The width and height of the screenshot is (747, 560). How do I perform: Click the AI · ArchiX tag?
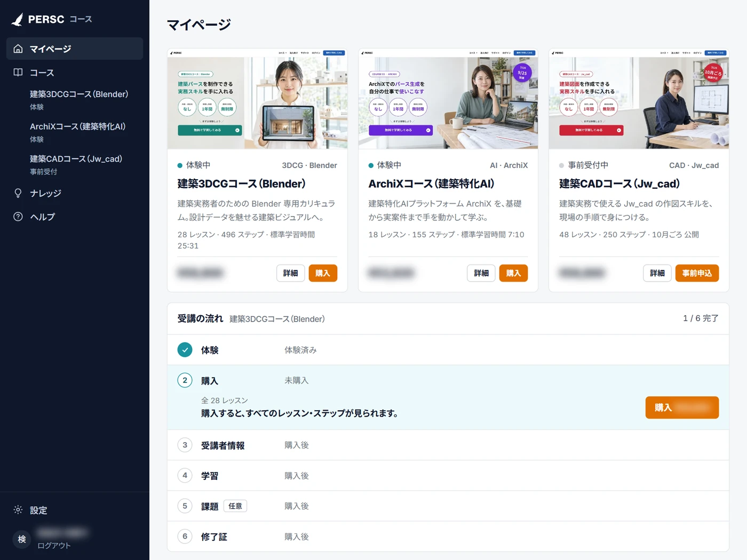pos(509,165)
